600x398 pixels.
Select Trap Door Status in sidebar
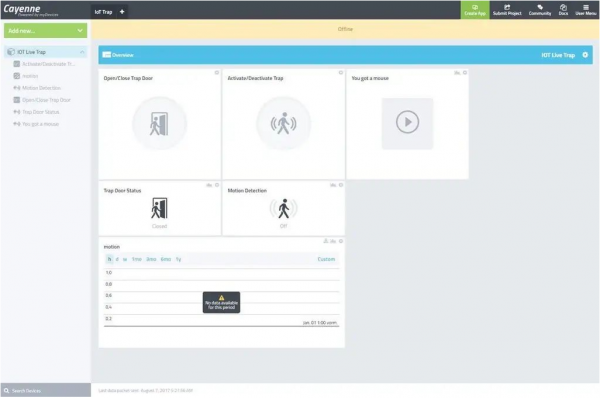40,112
